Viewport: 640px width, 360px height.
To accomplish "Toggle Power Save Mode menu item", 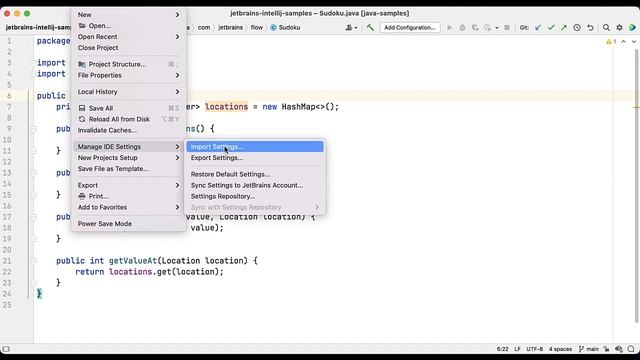I will click(129, 224).
